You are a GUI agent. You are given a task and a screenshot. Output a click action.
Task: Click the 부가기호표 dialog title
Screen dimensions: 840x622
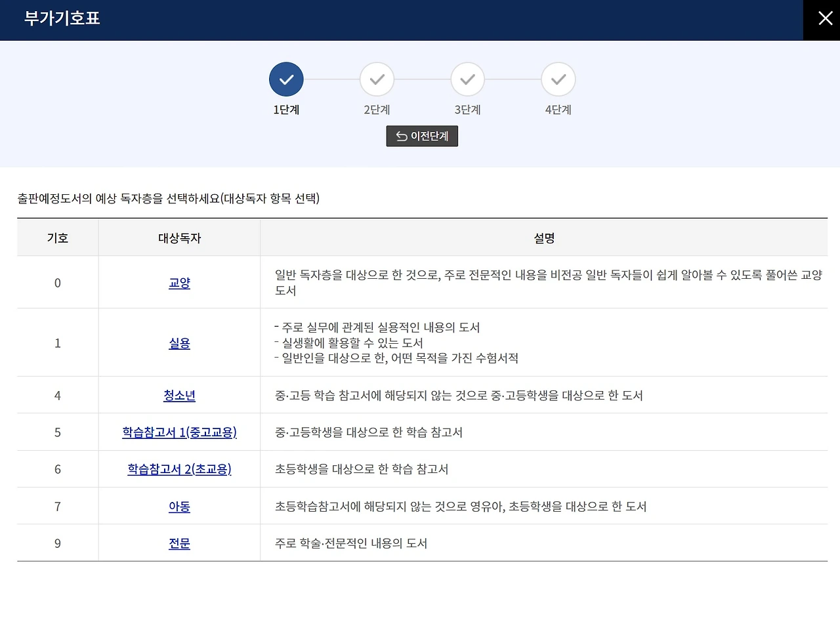tap(62, 18)
